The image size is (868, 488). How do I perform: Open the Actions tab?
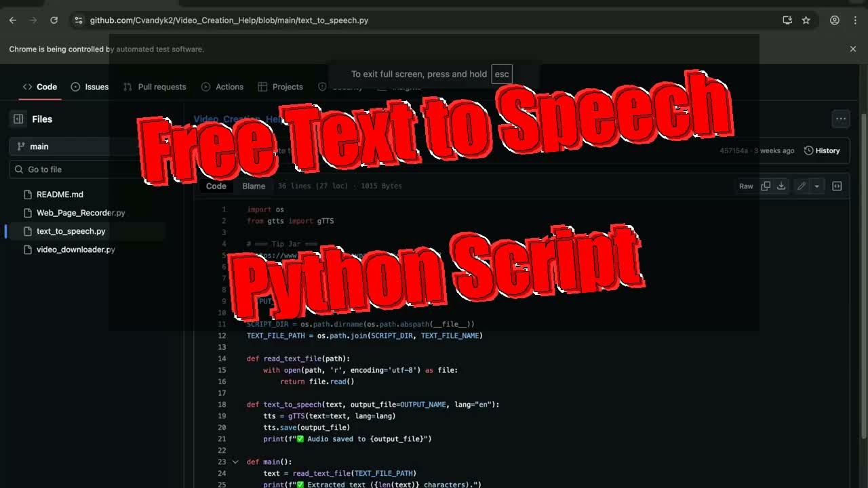click(x=222, y=87)
